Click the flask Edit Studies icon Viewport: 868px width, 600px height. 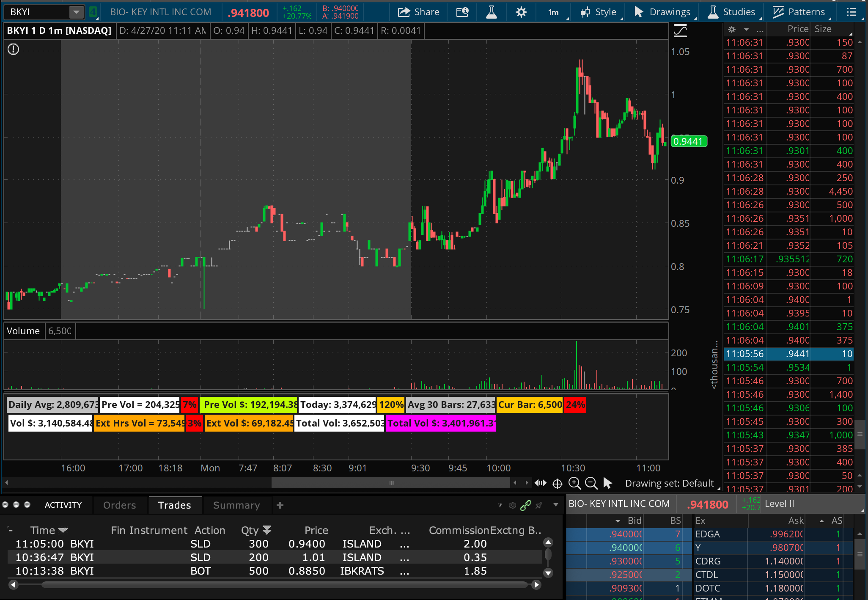pos(491,12)
